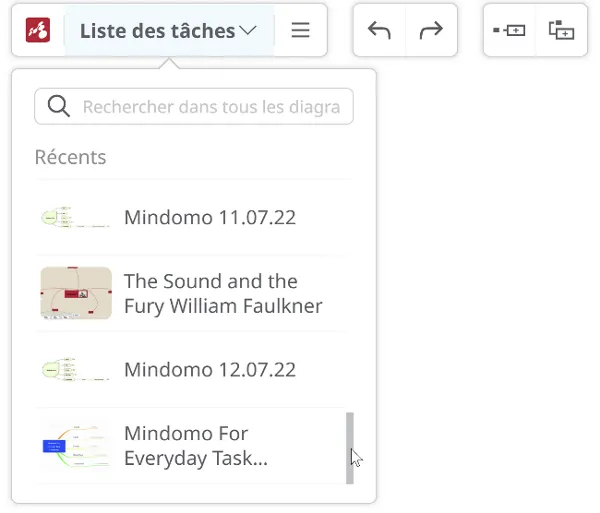Click the 'Récents' section heading
The height and width of the screenshot is (513, 600).
coord(70,157)
